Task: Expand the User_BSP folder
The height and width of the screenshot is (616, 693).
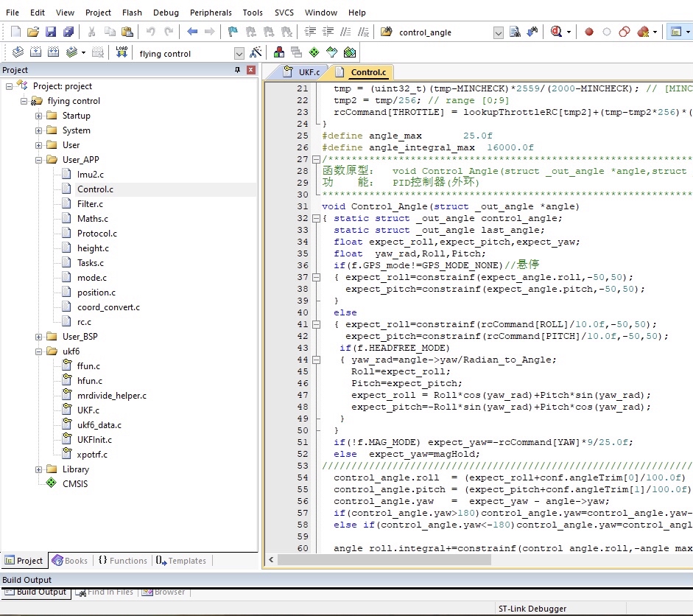Action: tap(39, 337)
